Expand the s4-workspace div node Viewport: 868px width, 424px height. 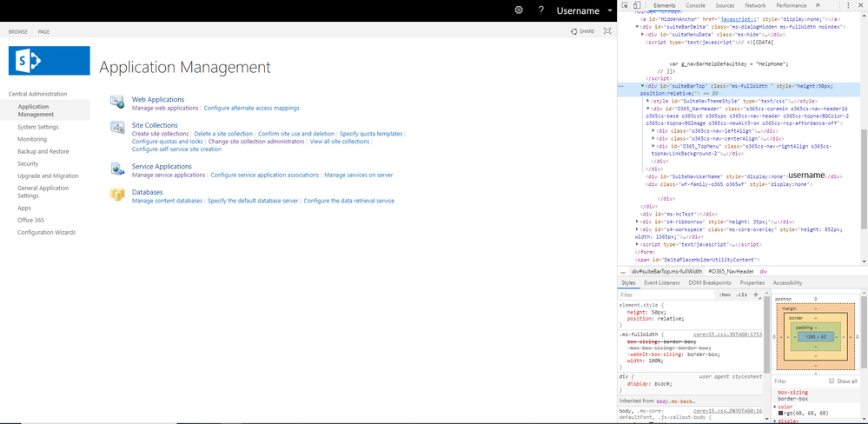[x=637, y=229]
